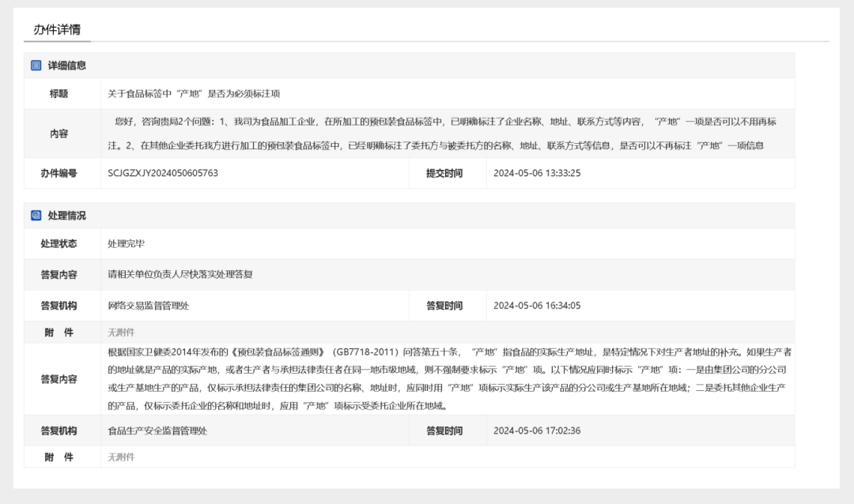Click inquiry content starting 您好，咨询贵局2个问题
Screen dimensions: 854x504
pos(442,134)
